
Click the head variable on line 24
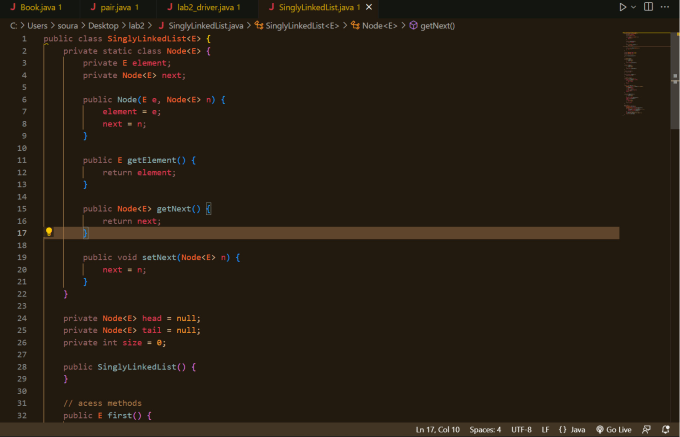click(x=152, y=318)
